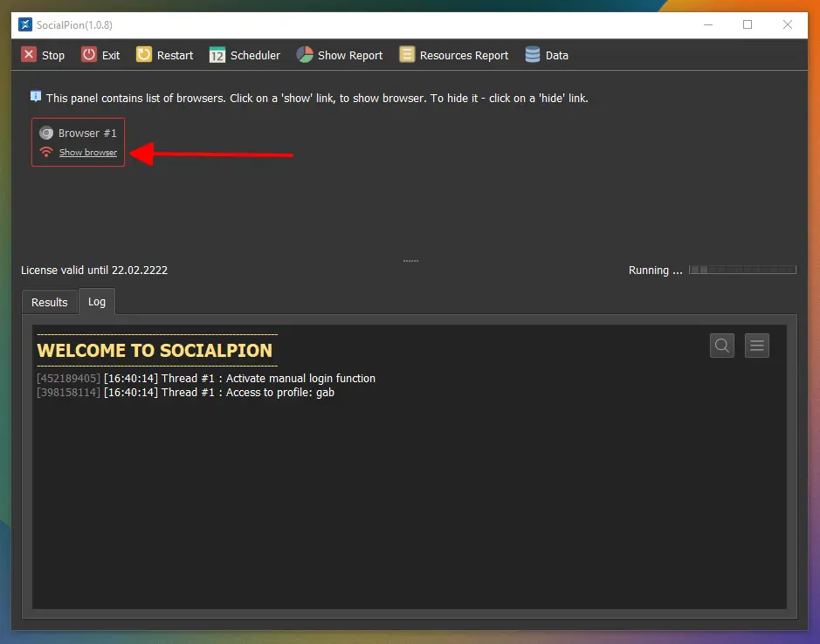The height and width of the screenshot is (644, 820).
Task: Click the Show Report label
Action: click(350, 55)
